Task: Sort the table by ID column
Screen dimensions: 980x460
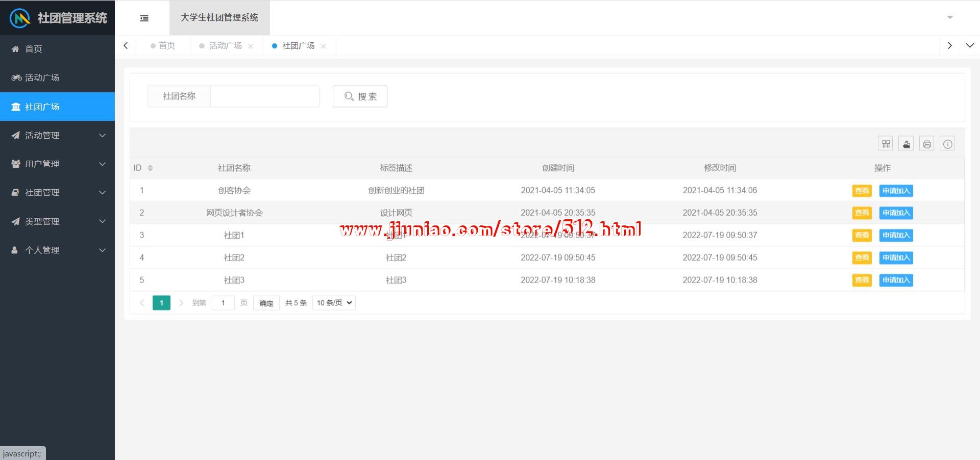Action: coord(150,168)
